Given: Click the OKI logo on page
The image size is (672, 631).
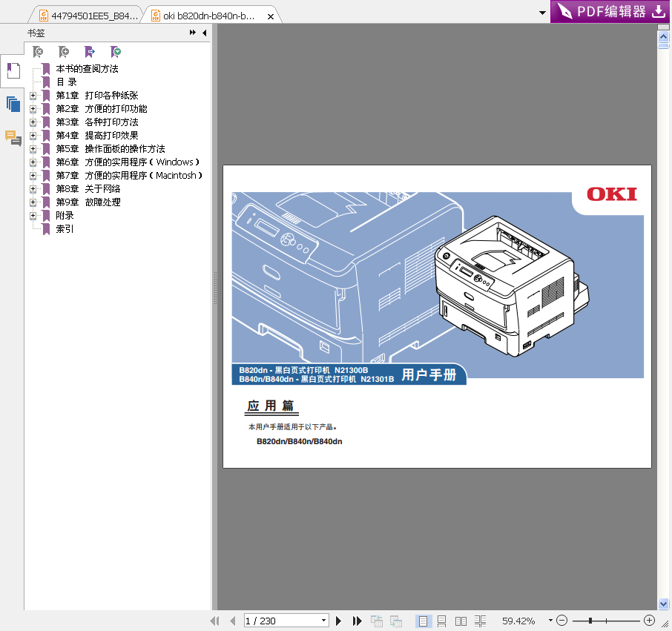Looking at the screenshot, I should pos(612,194).
